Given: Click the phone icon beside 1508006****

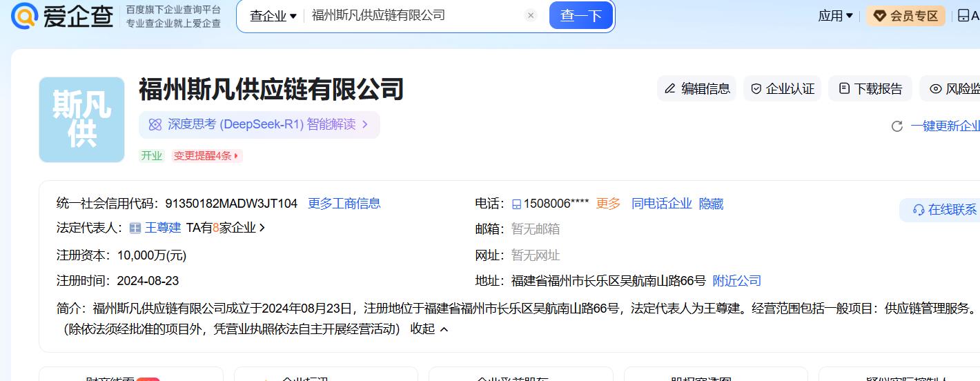Looking at the screenshot, I should pos(516,204).
